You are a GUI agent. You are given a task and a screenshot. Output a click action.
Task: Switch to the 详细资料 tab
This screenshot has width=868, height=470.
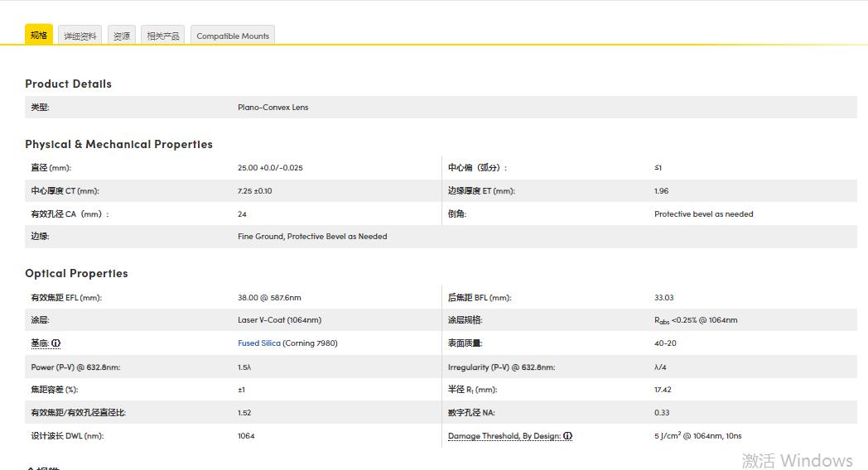[x=80, y=36]
